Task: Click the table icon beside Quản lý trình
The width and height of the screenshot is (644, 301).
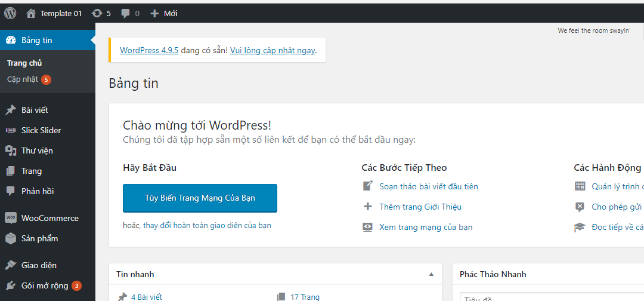Action: [580, 186]
